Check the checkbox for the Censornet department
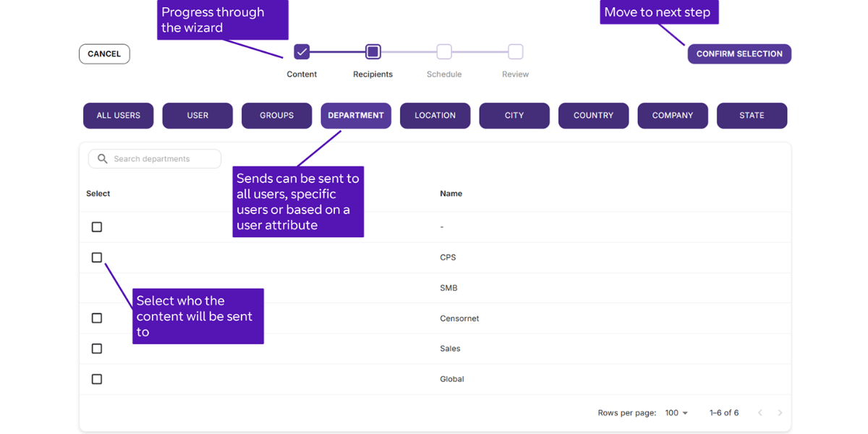Screen dimensions: 868x434 point(97,318)
